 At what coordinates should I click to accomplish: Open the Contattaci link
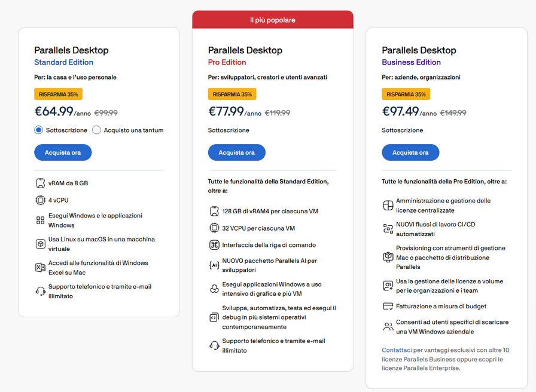click(x=397, y=350)
